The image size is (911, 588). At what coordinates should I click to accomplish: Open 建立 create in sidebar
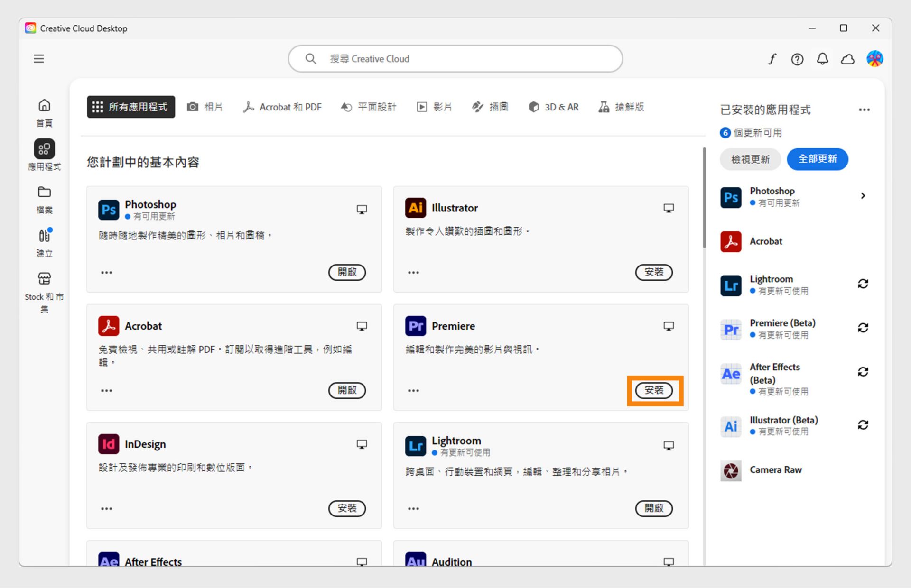click(45, 243)
